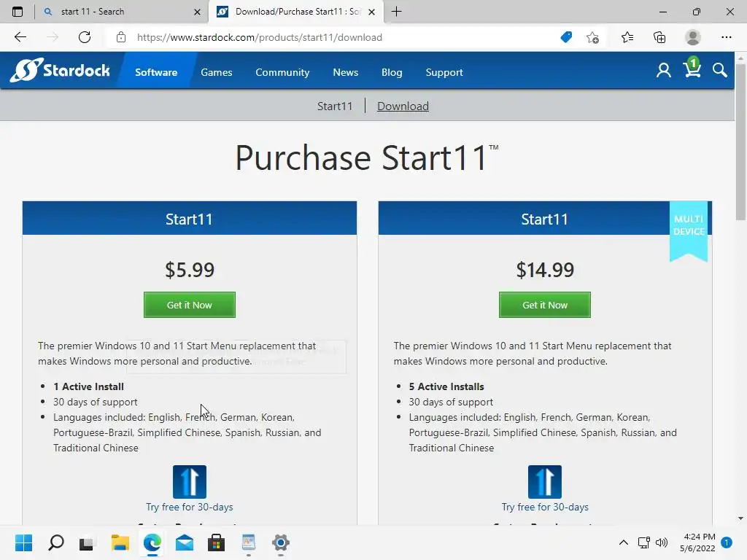Click the shopping coupon tag icon in address bar
This screenshot has height=560, width=747.
[x=566, y=37]
